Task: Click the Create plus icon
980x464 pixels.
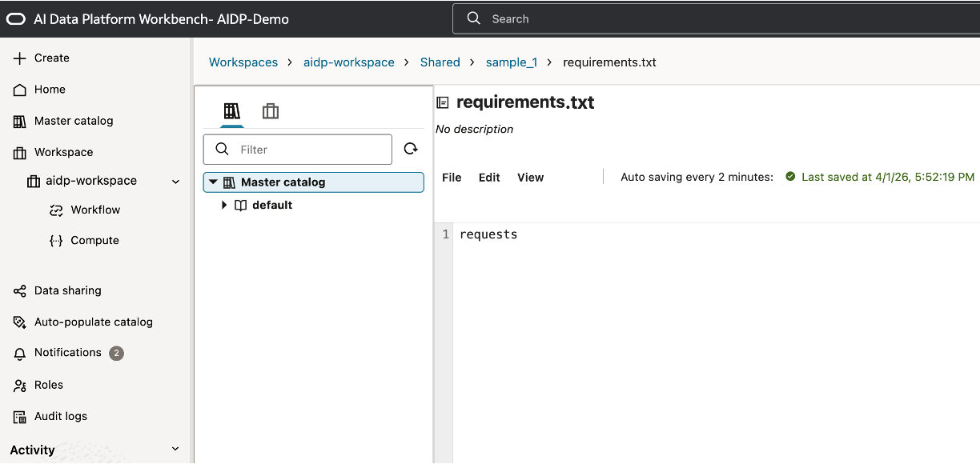Action: tap(20, 58)
